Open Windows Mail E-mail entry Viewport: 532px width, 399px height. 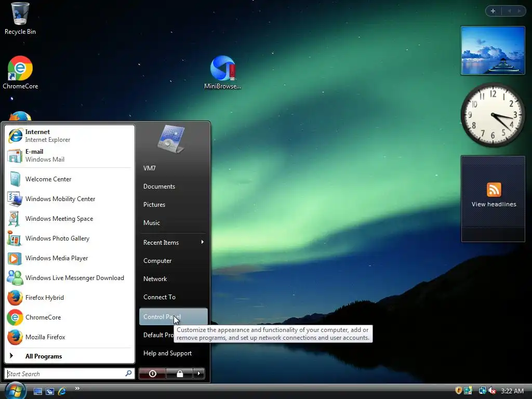click(x=69, y=155)
